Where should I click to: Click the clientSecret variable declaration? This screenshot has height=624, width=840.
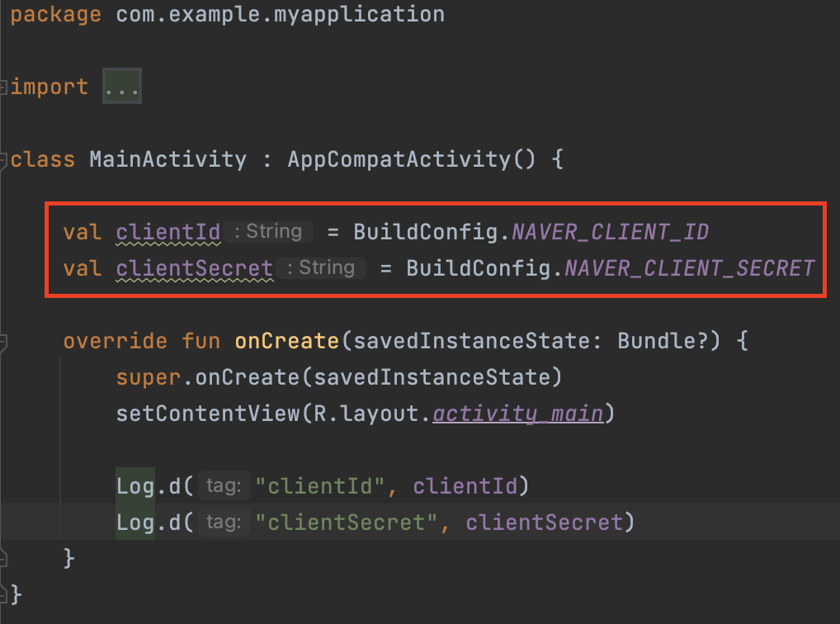(195, 268)
